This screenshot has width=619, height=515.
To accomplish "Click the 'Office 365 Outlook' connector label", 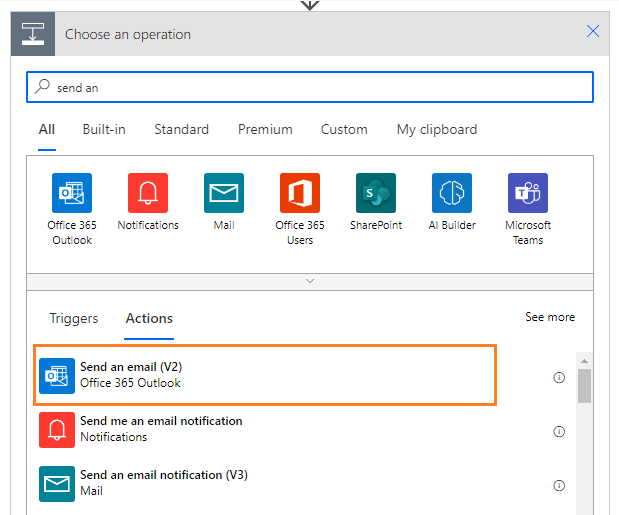I will pos(72,232).
